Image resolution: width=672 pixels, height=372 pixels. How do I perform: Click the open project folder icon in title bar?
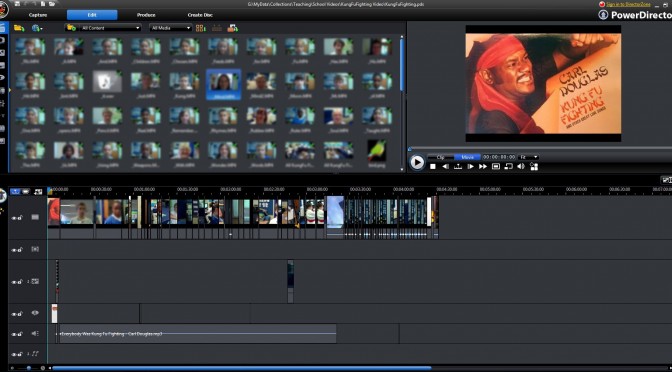pos(52,3)
